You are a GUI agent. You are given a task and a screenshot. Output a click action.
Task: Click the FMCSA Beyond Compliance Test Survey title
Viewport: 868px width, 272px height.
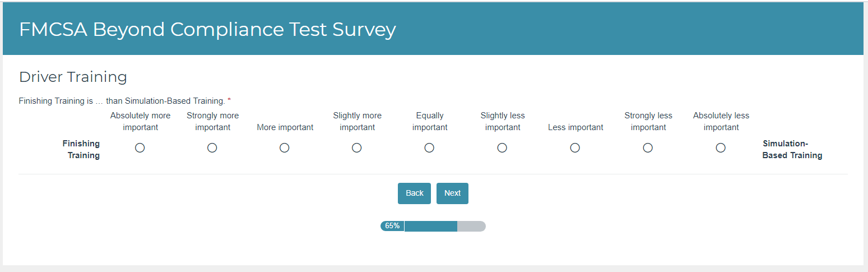[207, 30]
